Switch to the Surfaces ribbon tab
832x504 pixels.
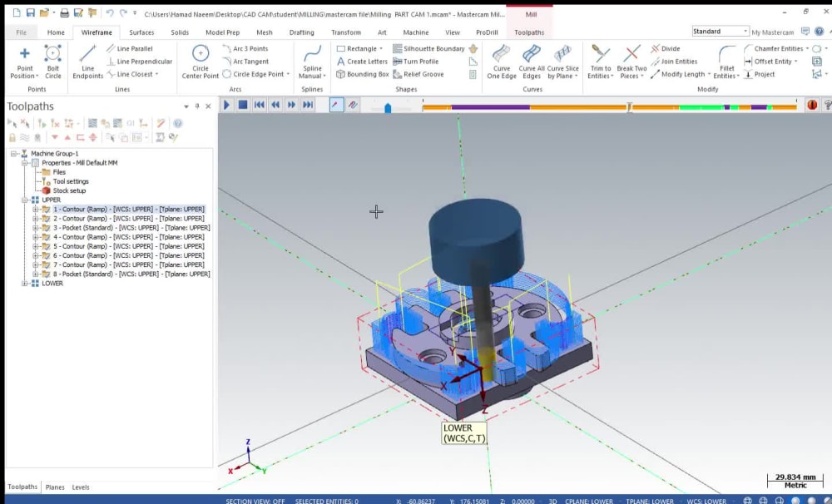pos(141,32)
